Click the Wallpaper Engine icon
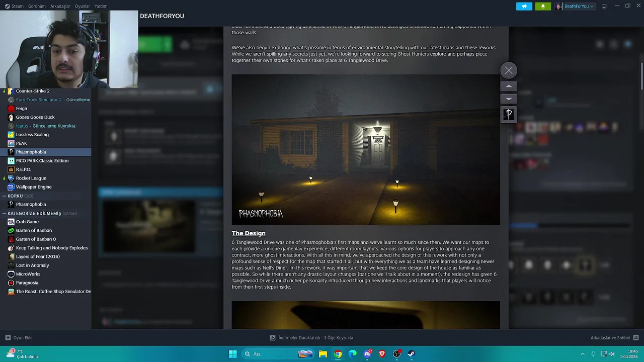This screenshot has height=362, width=644. [x=11, y=187]
